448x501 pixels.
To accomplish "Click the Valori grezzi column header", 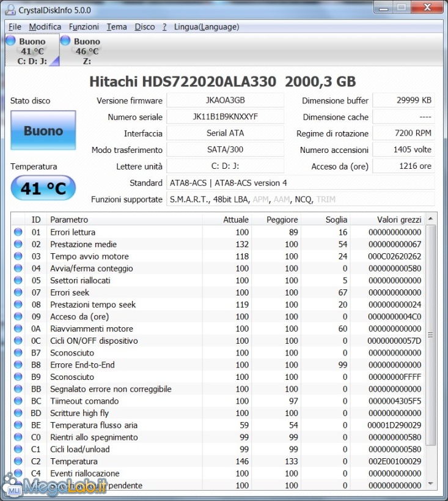I will (x=387, y=220).
